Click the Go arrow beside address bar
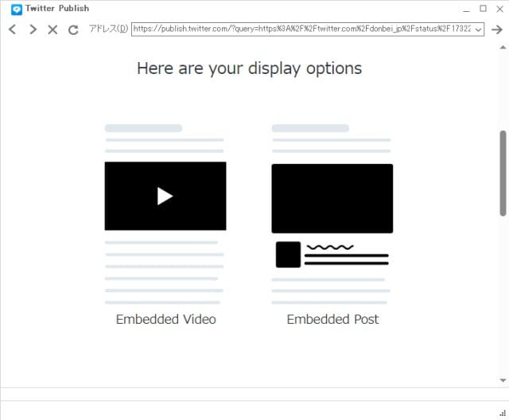Viewport: 509px width, 420px height. click(x=496, y=29)
